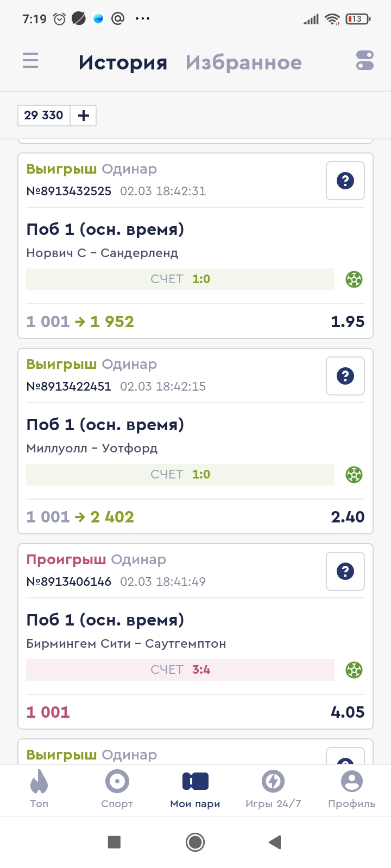Select the История tab
The height and width of the screenshot is (868, 391).
123,63
